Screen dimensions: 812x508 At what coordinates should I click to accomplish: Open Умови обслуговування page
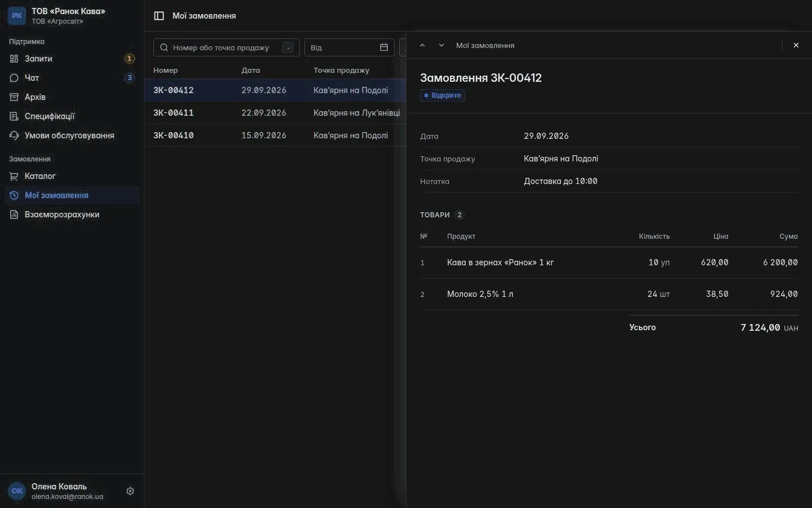[x=72, y=135]
